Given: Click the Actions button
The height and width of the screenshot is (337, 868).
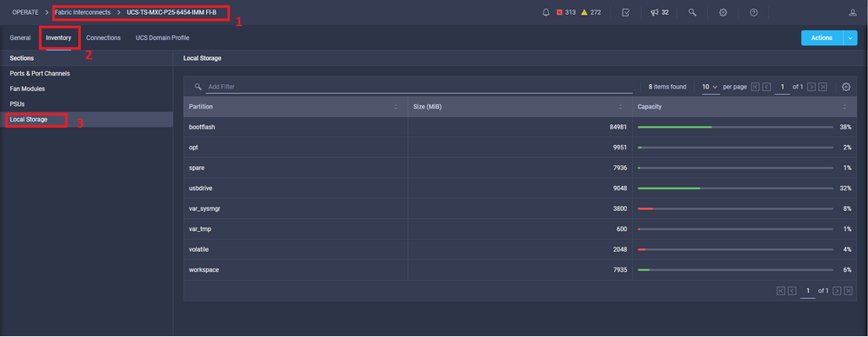Looking at the screenshot, I should (822, 37).
